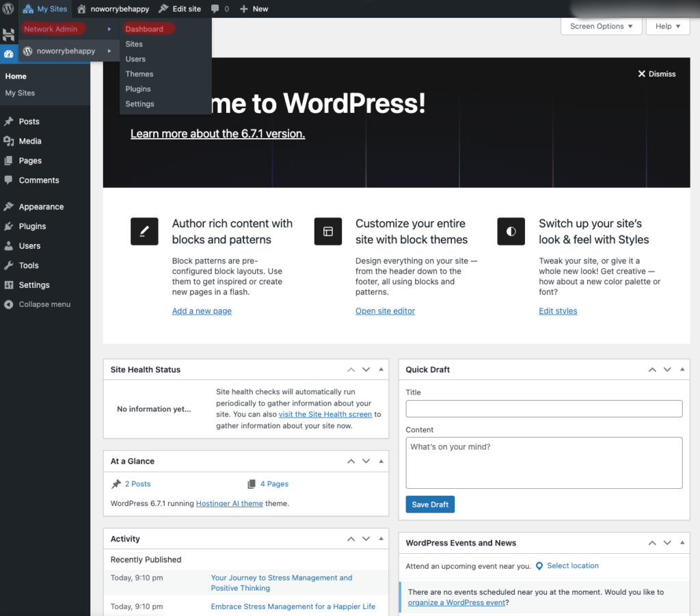
Task: Click the Media icon in sidebar
Action: tap(8, 141)
